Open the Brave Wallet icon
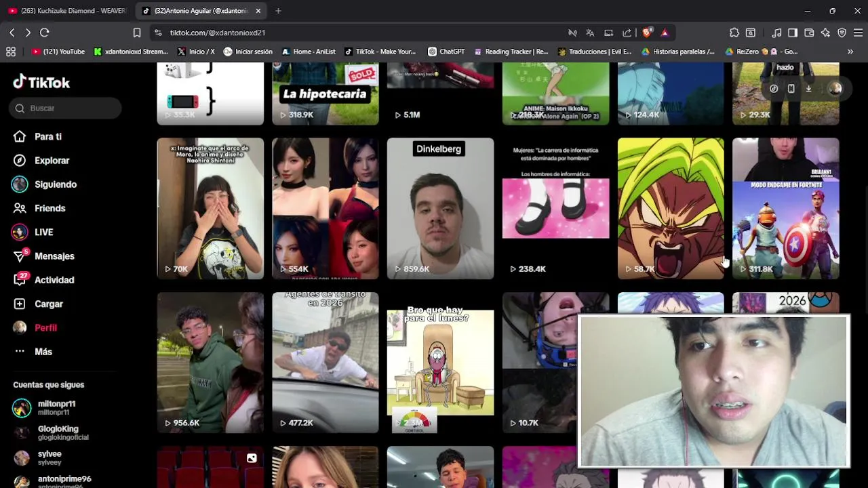 pos(809,33)
